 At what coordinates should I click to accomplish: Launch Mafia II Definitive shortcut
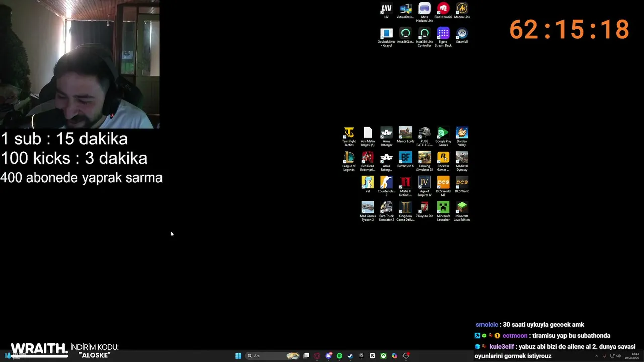(406, 187)
